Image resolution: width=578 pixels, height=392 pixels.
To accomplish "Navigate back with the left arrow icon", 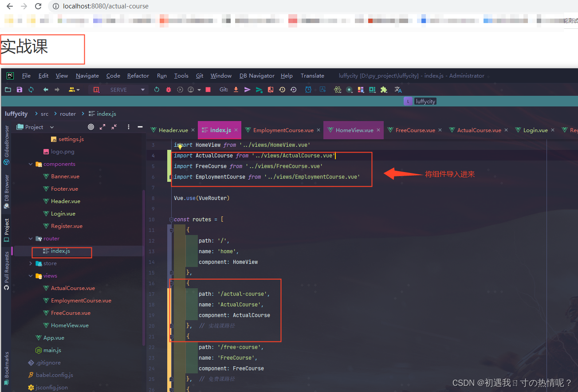I will pyautogui.click(x=45, y=90).
